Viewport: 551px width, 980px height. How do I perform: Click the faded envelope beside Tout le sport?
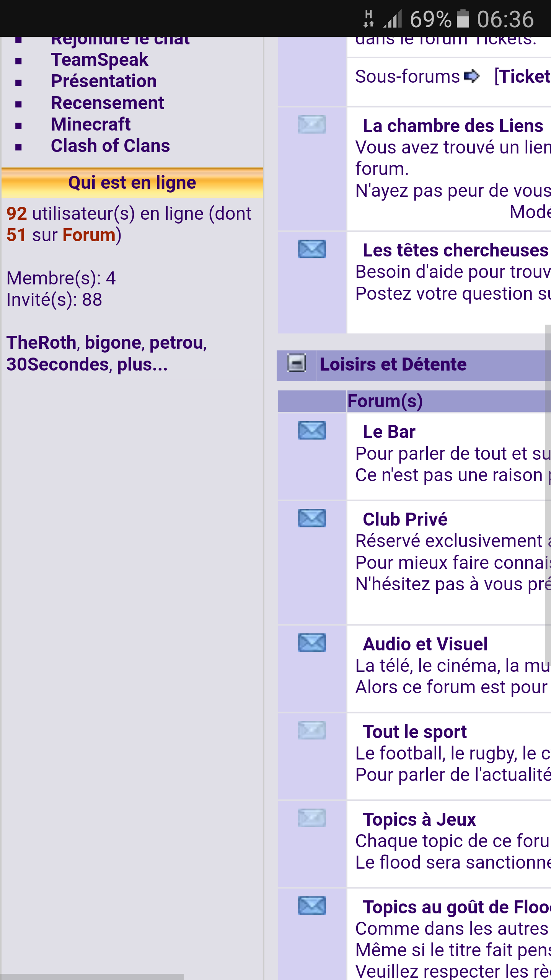tap(312, 730)
